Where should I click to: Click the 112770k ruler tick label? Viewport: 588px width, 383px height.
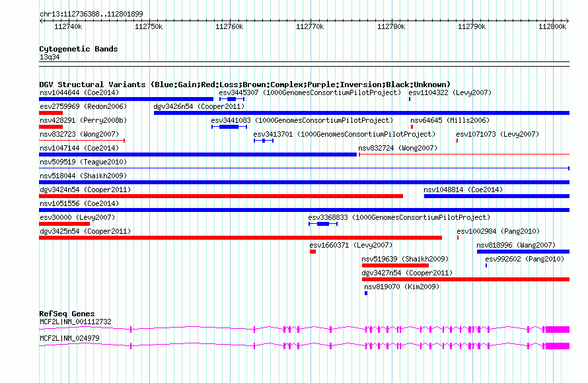pos(310,26)
